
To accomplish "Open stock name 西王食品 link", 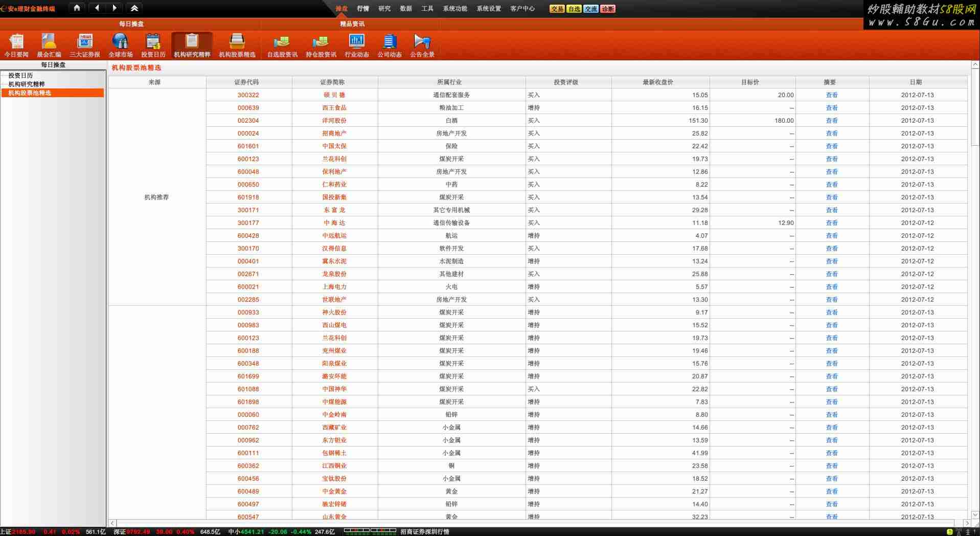I will point(334,108).
